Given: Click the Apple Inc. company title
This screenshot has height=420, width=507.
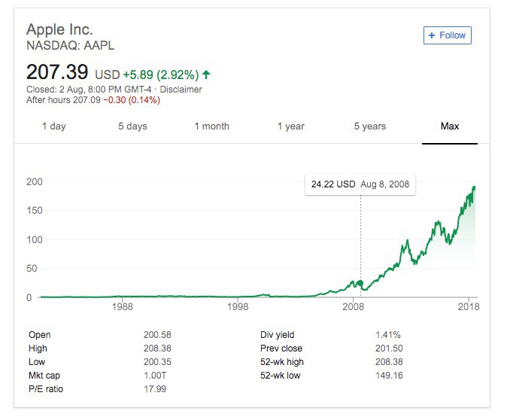Looking at the screenshot, I should [59, 29].
